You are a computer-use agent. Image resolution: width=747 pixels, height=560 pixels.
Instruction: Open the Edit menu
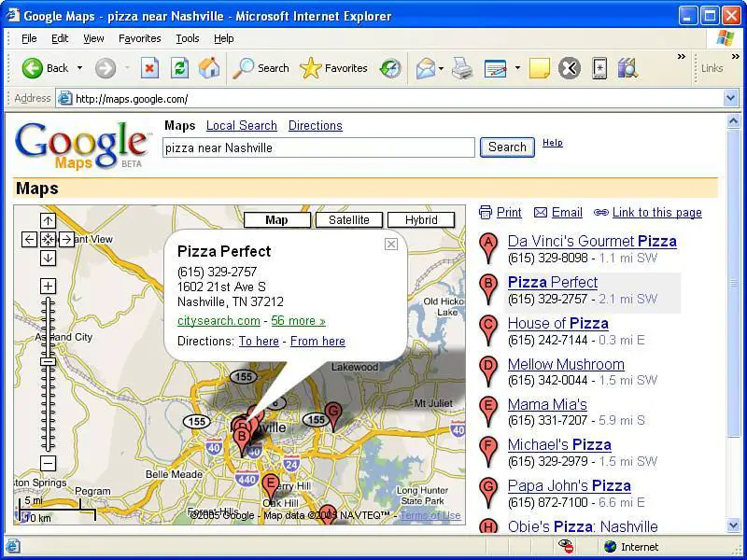click(x=60, y=38)
